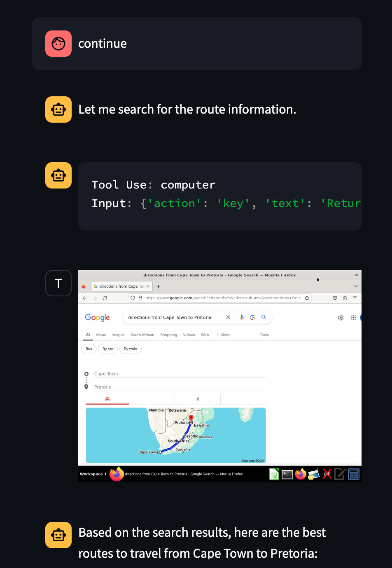Bookmark the page with the star icon
This screenshot has width=392, height=568.
[307, 298]
